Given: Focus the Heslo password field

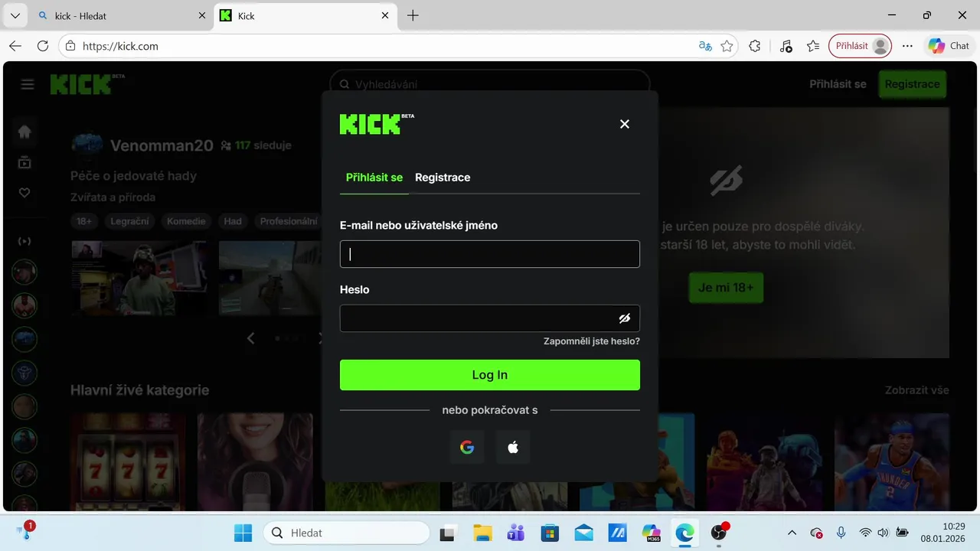Looking at the screenshot, I should pyautogui.click(x=490, y=318).
